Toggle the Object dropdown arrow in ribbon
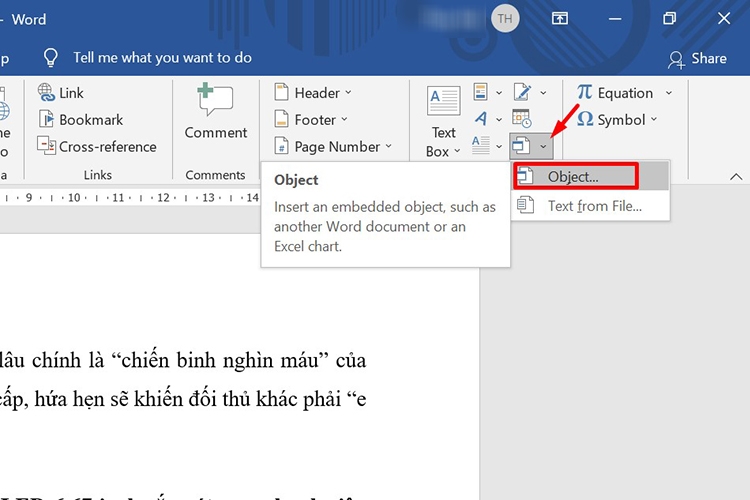 [543, 146]
